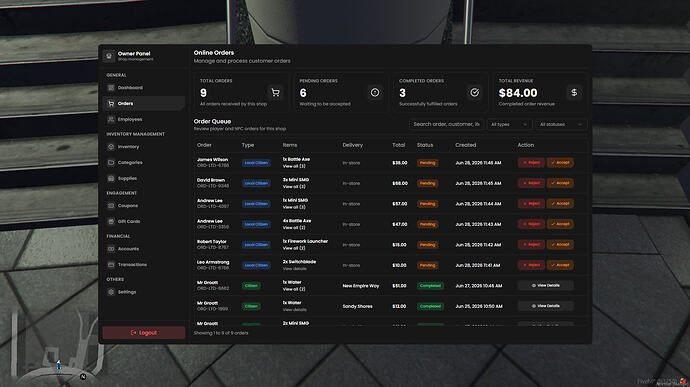
Task: Click the dollar icon on Total Revenue card
Action: (574, 92)
